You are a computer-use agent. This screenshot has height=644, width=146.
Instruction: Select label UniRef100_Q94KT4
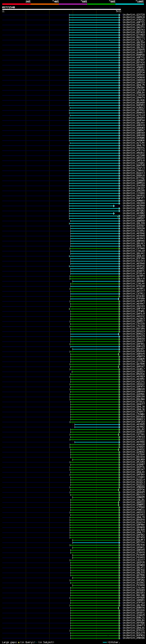[133, 98]
